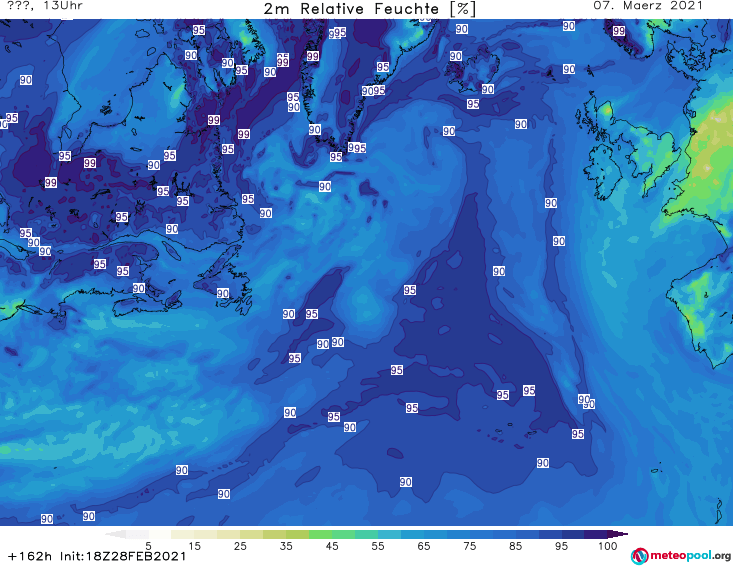Screen dimensions: 733x566
Task: Click the color scale tick label 85
Action: [515, 546]
